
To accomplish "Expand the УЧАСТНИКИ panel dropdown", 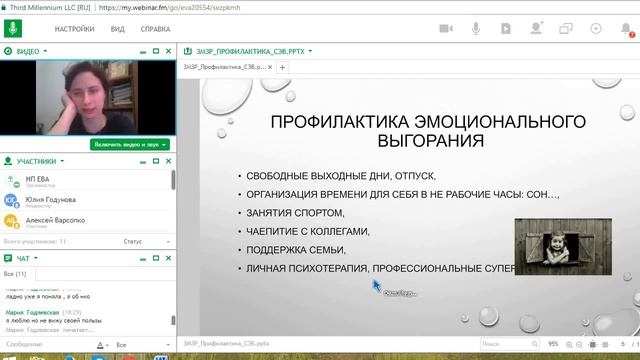I will (62, 161).
